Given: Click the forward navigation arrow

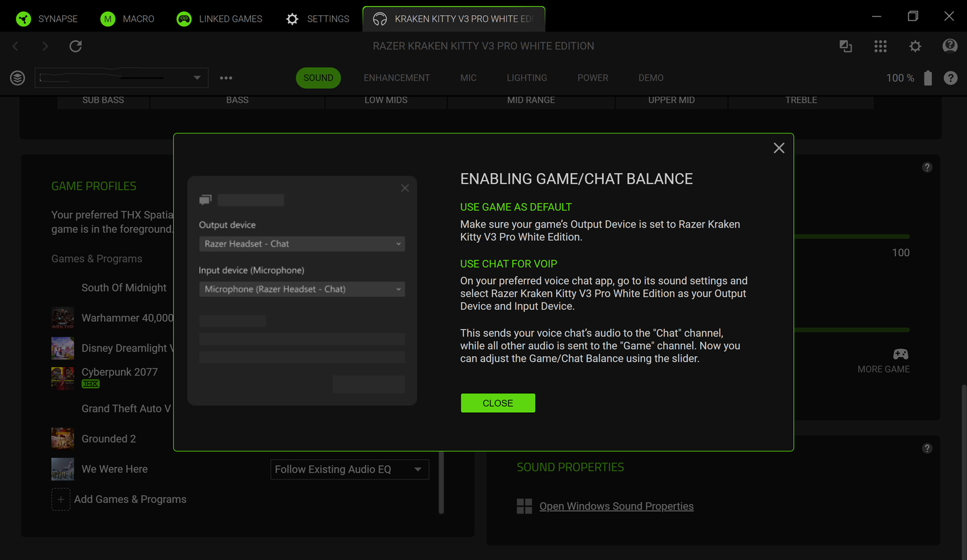Looking at the screenshot, I should [45, 46].
